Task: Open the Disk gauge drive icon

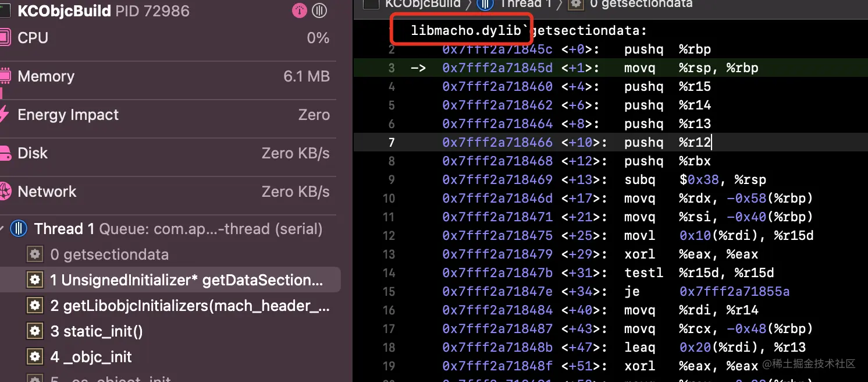Action: click(5, 153)
